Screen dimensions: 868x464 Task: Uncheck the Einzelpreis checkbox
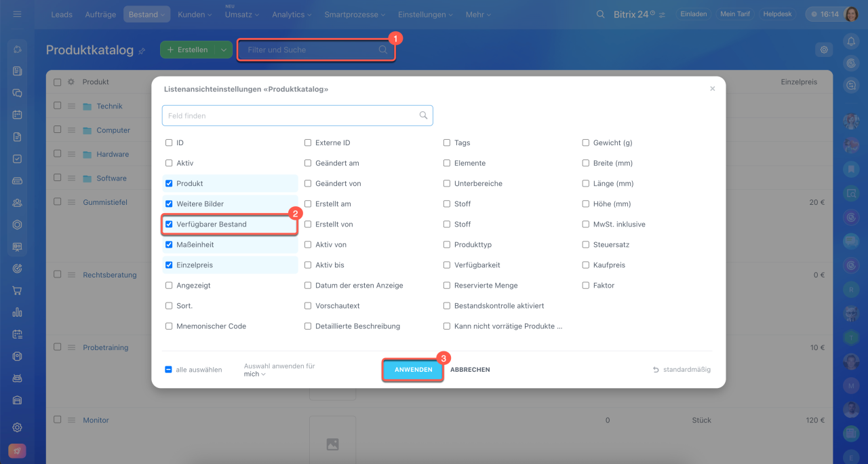169,265
